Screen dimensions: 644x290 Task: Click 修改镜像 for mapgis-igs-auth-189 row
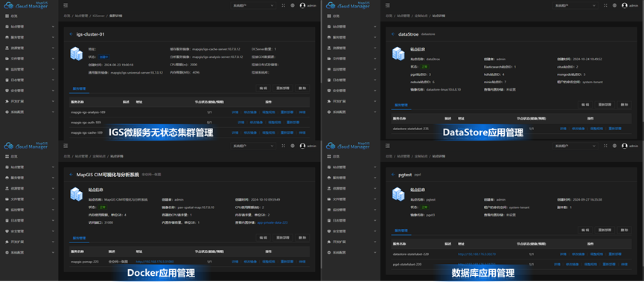click(256, 122)
